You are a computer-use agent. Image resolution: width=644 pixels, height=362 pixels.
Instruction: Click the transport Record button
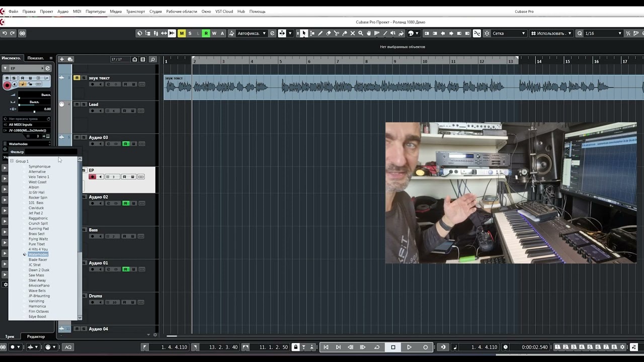425,347
